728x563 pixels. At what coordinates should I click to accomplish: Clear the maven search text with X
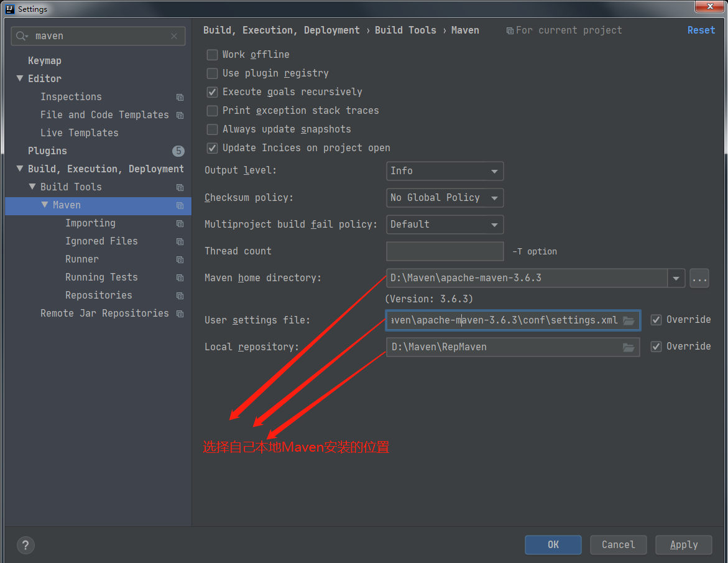(x=174, y=36)
